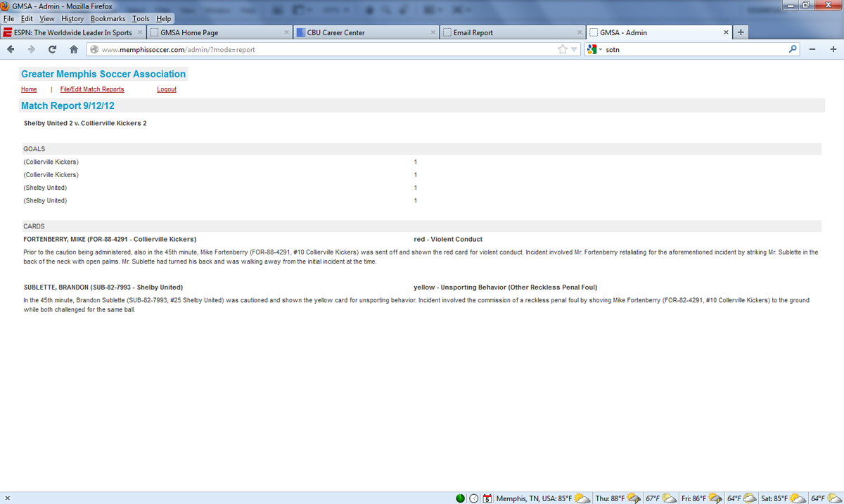The height and width of the screenshot is (504, 844).
Task: Open the Bookmarks menu
Action: click(x=108, y=19)
